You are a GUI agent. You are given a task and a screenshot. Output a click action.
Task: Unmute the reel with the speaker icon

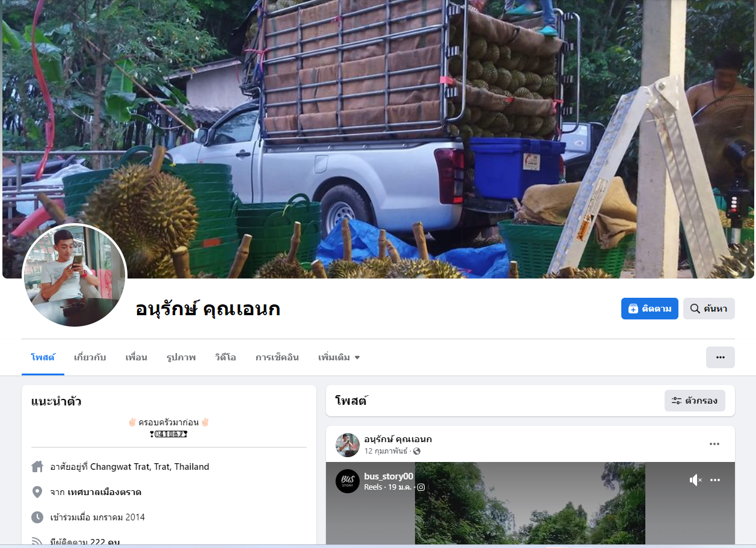coord(695,480)
